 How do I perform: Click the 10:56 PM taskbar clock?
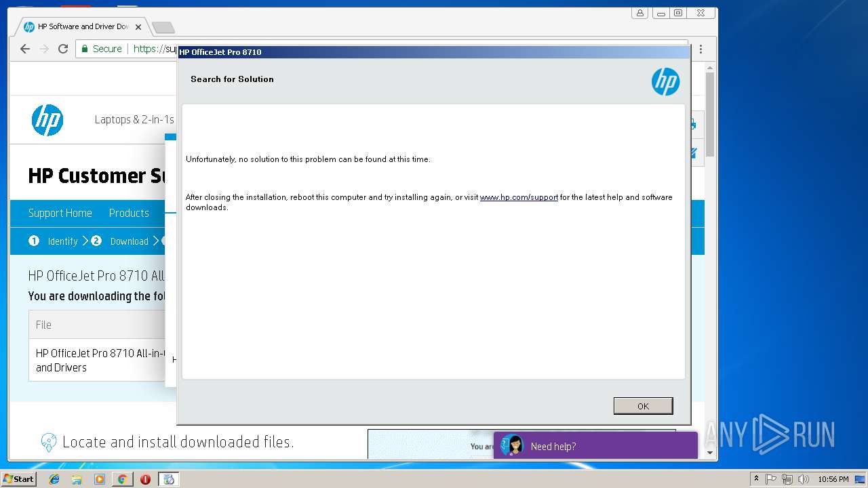(x=833, y=479)
